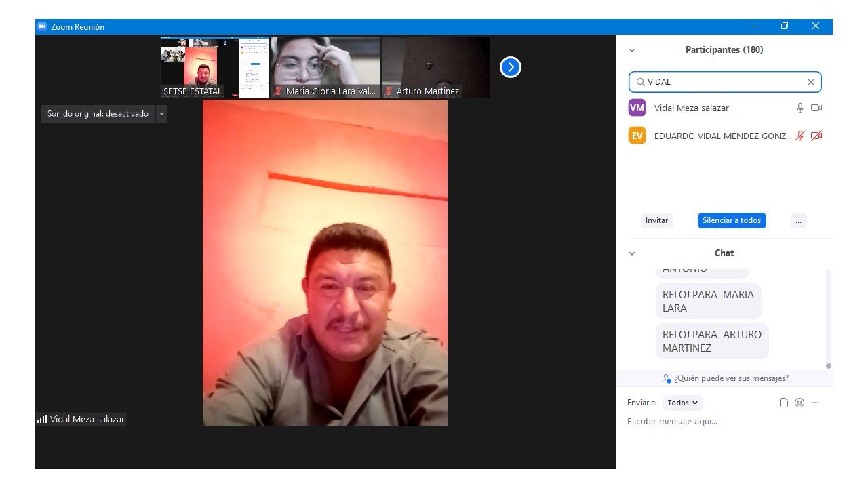
Task: Toggle camera for Vidal Meza salazar
Action: [x=816, y=108]
